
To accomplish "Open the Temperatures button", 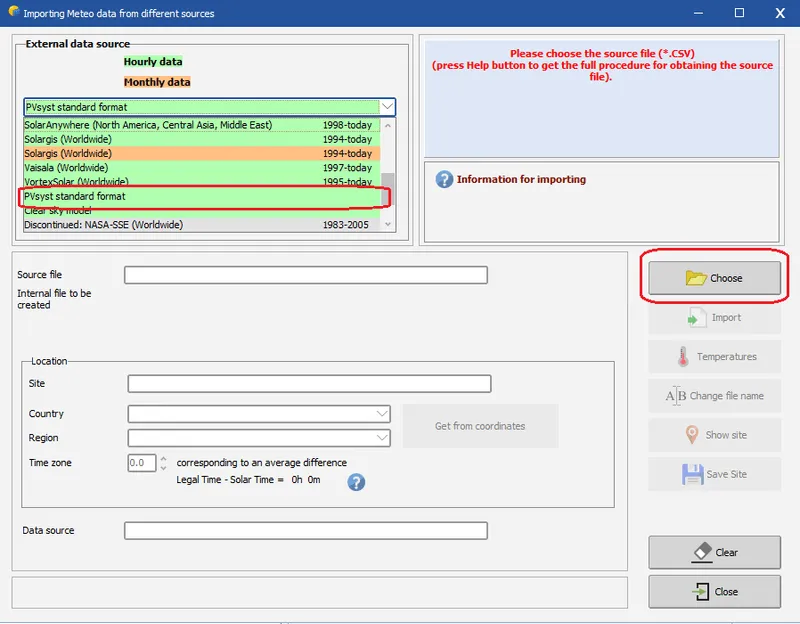I will [x=714, y=357].
